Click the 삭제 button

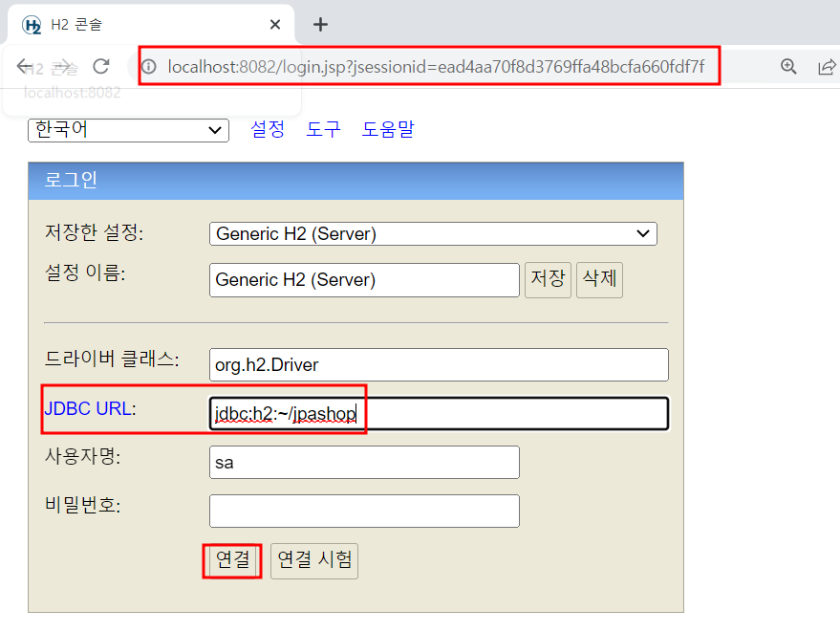point(599,280)
